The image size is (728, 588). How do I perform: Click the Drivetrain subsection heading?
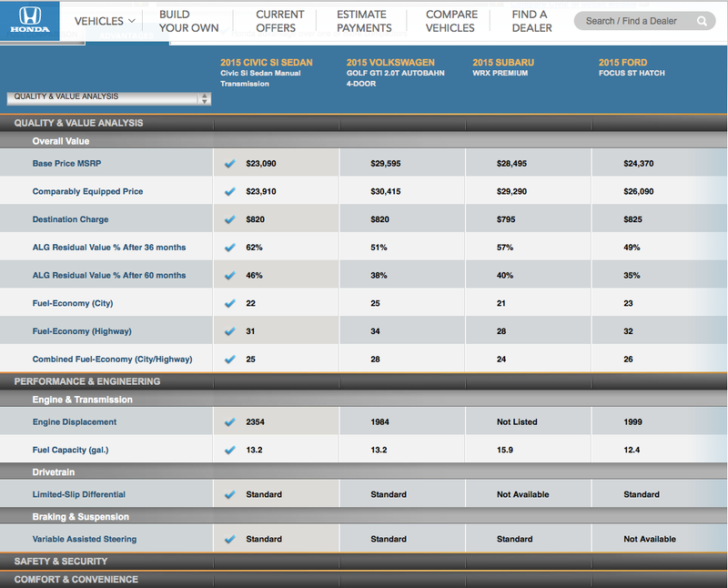tap(53, 471)
